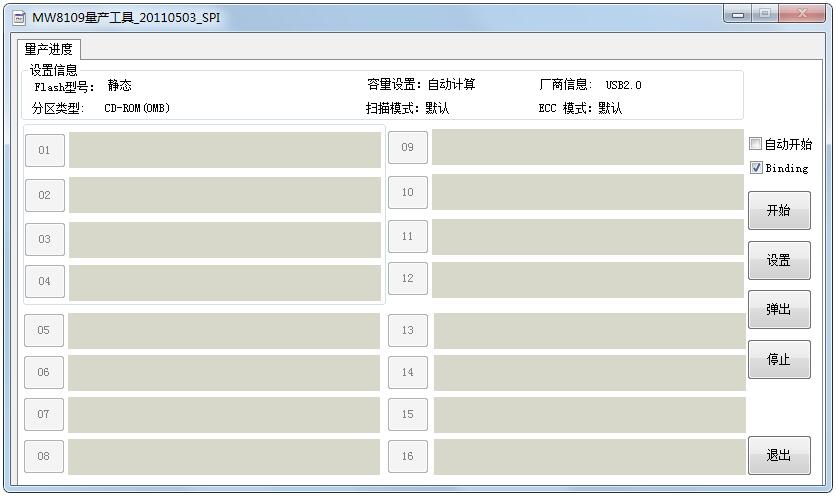836x497 pixels.
Task: Select port button 12
Action: (408, 278)
